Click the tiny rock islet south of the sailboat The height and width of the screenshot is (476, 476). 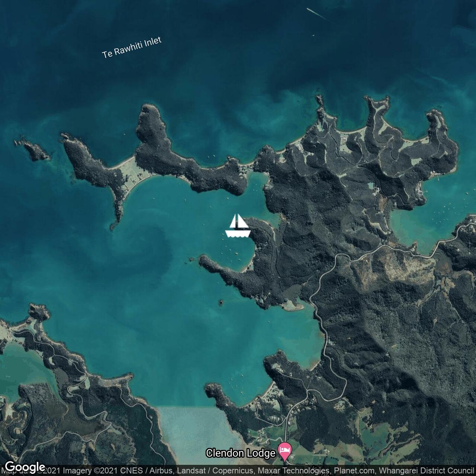click(x=221, y=302)
